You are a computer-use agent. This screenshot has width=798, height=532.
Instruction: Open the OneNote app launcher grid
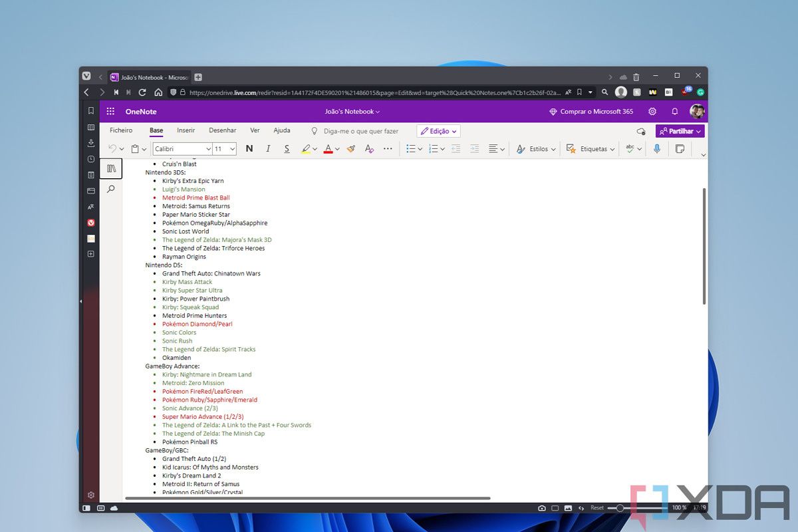pos(110,112)
